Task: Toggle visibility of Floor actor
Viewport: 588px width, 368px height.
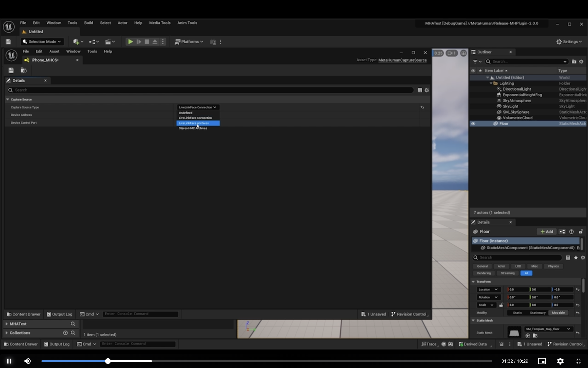Action: tap(473, 124)
